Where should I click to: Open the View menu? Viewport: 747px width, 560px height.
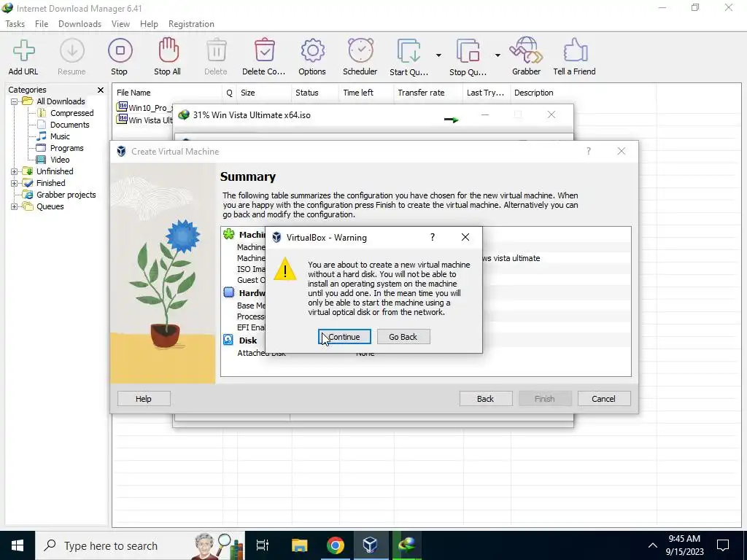[x=120, y=24]
